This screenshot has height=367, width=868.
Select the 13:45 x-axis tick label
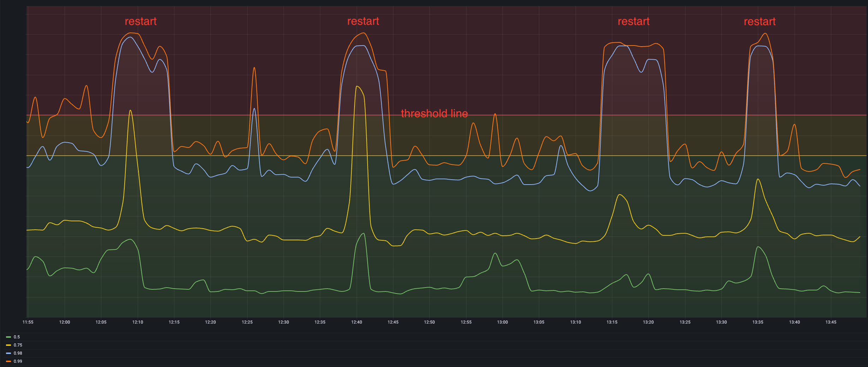tap(831, 322)
